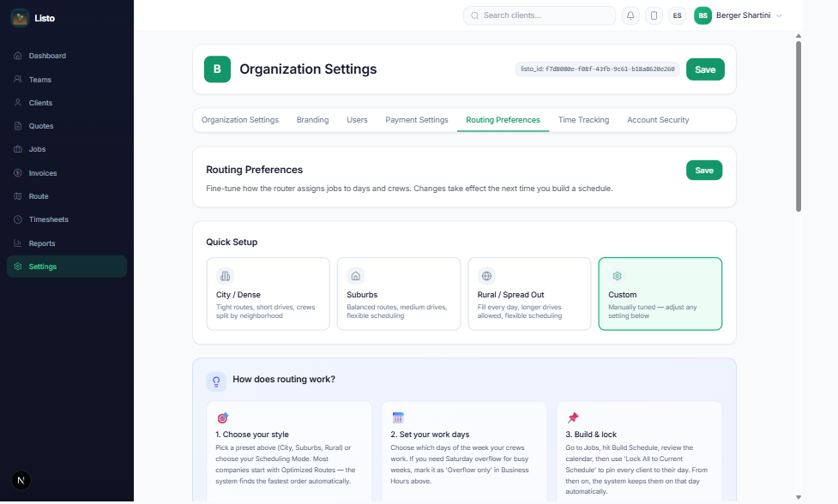Click the Rural globe icon
This screenshot has height=504, width=838.
click(486, 276)
